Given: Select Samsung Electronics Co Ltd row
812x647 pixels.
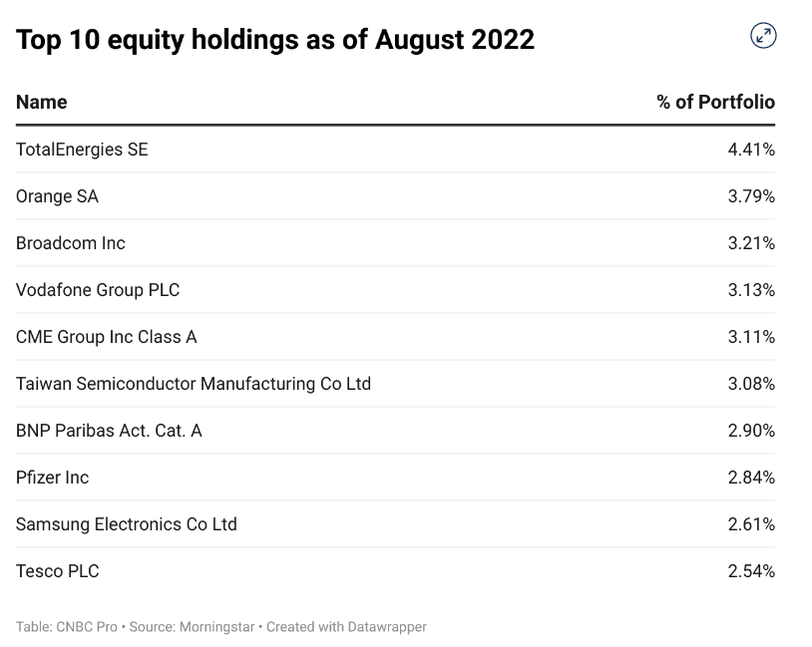Looking at the screenshot, I should (126, 524).
